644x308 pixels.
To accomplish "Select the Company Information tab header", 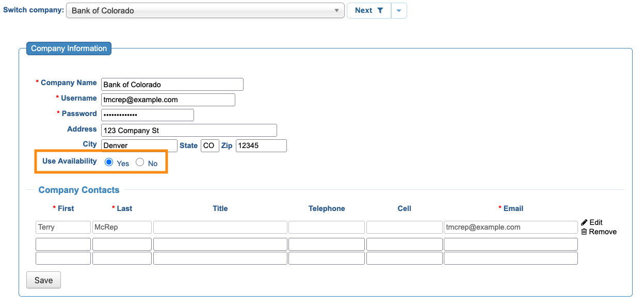I will pyautogui.click(x=69, y=48).
